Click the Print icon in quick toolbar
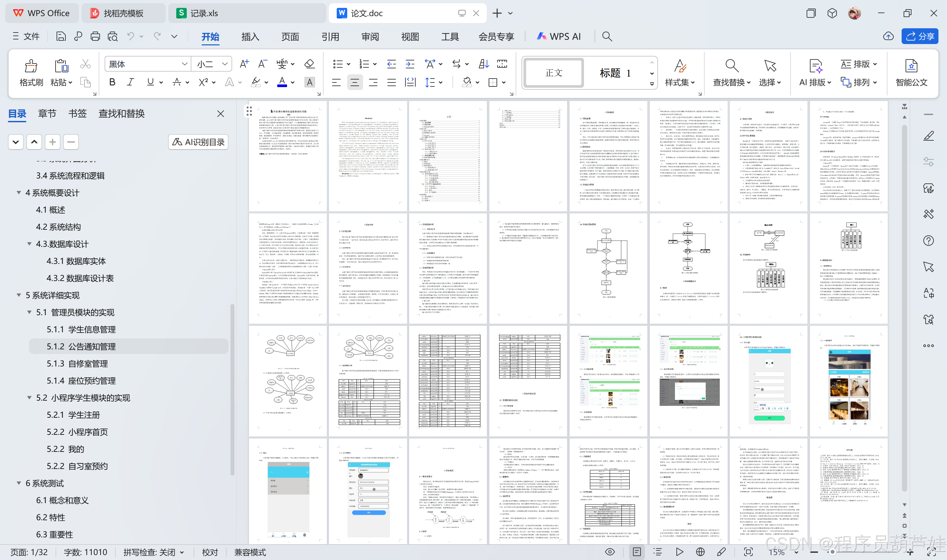 [95, 36]
